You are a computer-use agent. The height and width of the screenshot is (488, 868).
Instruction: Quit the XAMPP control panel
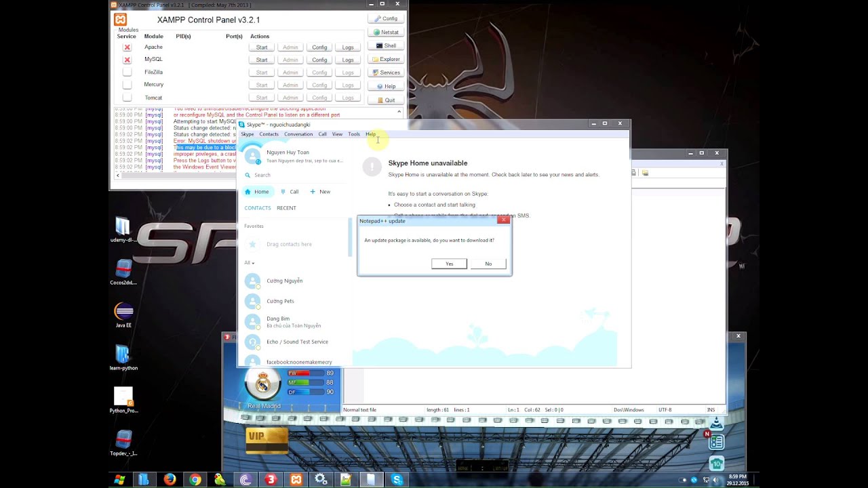click(386, 100)
